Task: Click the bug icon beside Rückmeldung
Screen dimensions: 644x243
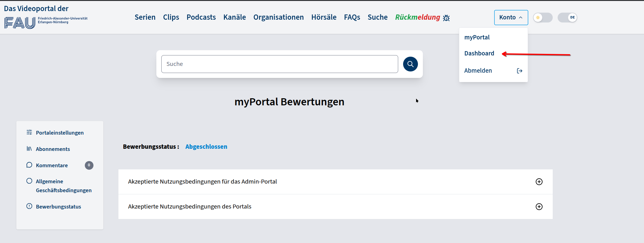Action: click(x=446, y=18)
